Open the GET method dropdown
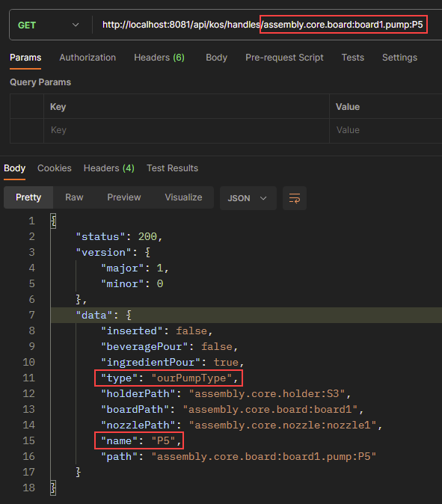 (48, 25)
